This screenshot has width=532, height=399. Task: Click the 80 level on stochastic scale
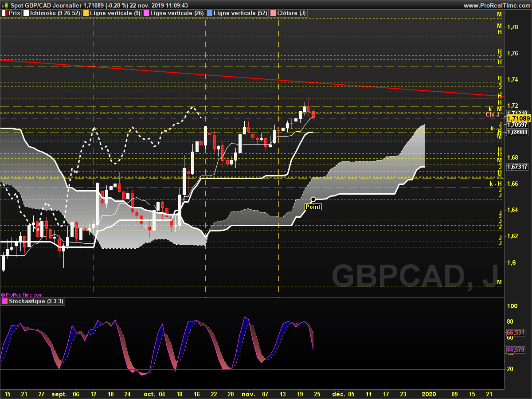[510, 322]
